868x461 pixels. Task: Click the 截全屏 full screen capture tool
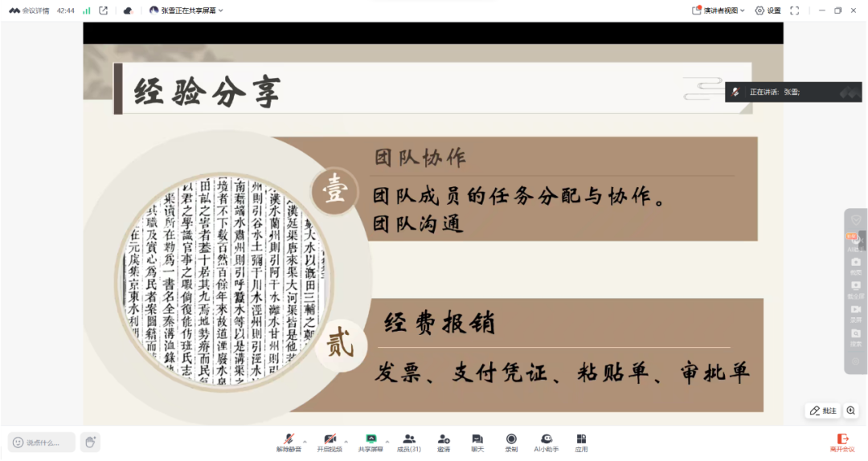tap(856, 289)
